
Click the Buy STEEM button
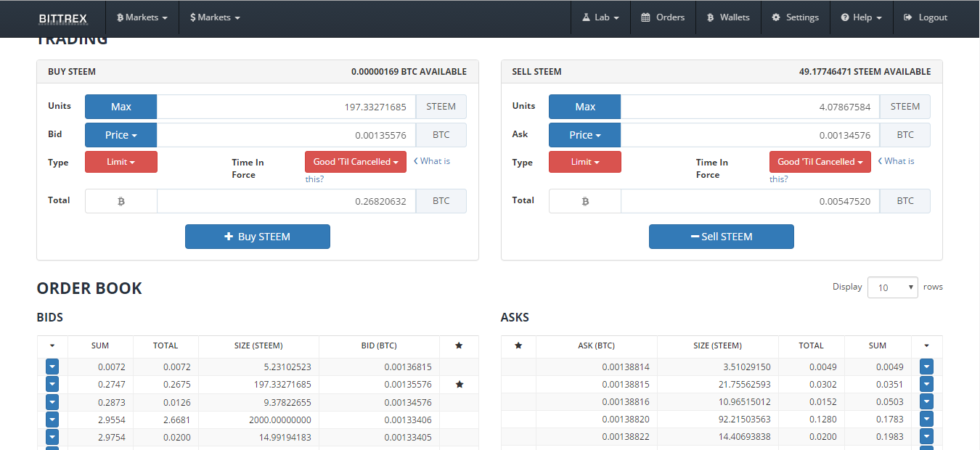pyautogui.click(x=258, y=237)
